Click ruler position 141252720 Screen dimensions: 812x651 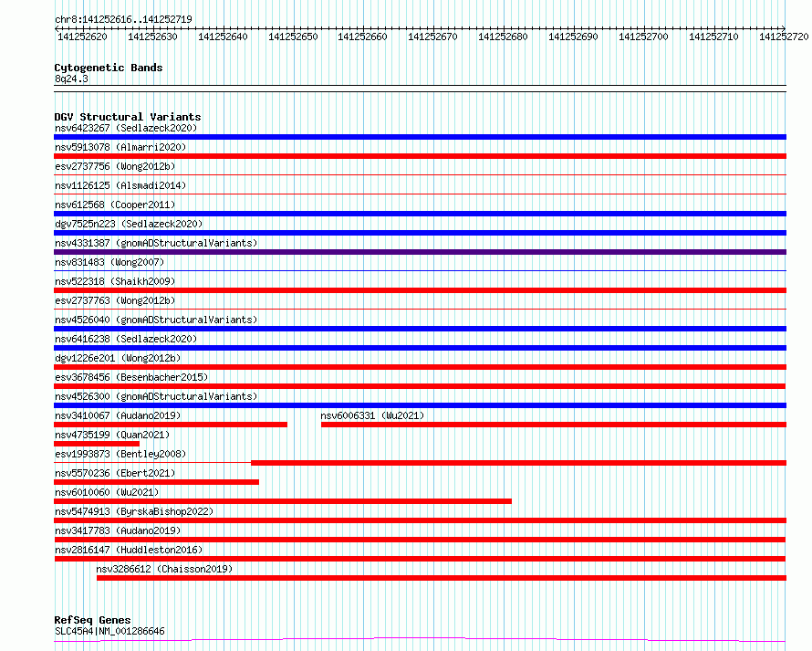tap(784, 37)
